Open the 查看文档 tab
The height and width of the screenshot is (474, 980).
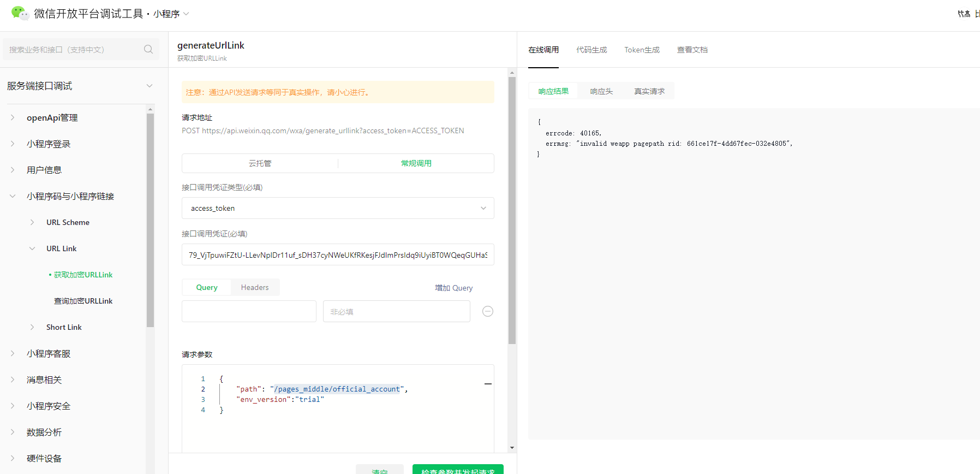(692, 50)
